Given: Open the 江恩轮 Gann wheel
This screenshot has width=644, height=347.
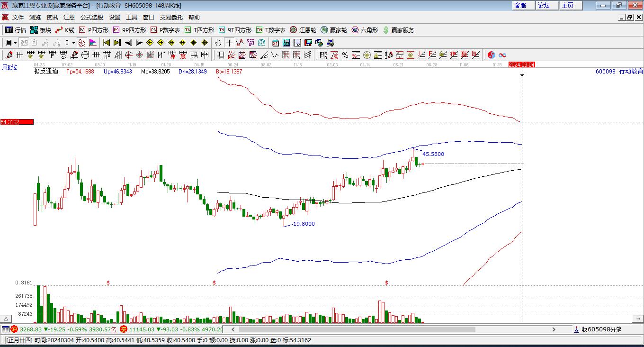Looking at the screenshot, I should [303, 30].
